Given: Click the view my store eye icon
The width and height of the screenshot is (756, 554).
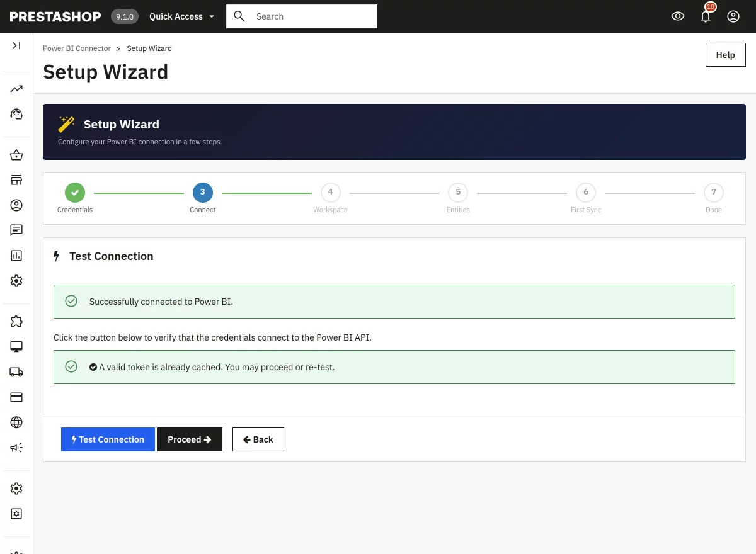Looking at the screenshot, I should (x=678, y=16).
